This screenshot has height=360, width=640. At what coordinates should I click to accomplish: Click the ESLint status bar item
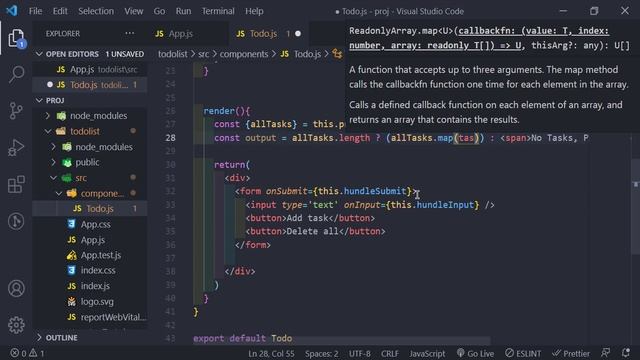click(523, 353)
